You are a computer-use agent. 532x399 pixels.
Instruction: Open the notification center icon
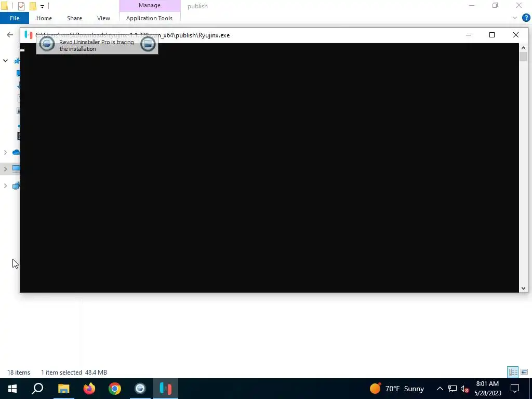point(515,389)
